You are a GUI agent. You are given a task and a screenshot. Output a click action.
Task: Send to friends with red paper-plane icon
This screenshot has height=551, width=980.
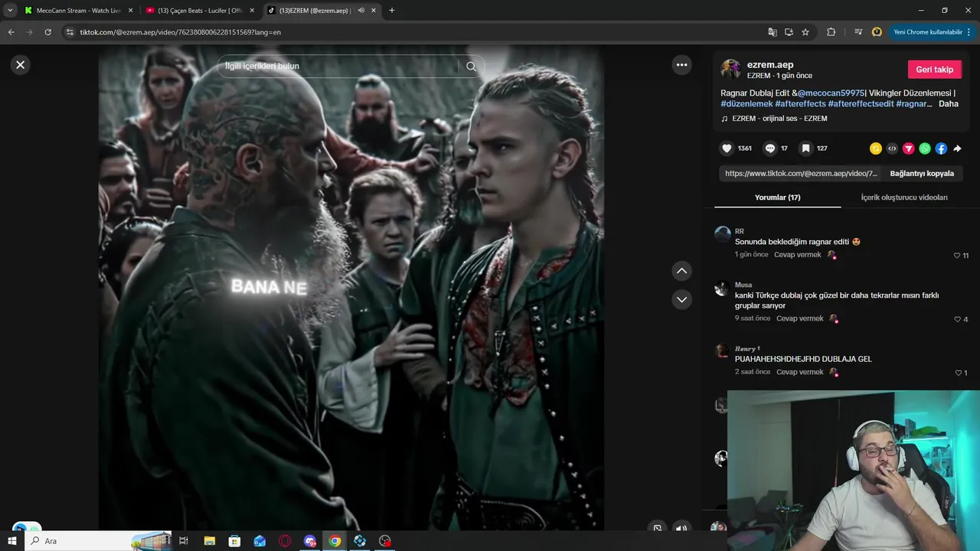click(x=908, y=148)
